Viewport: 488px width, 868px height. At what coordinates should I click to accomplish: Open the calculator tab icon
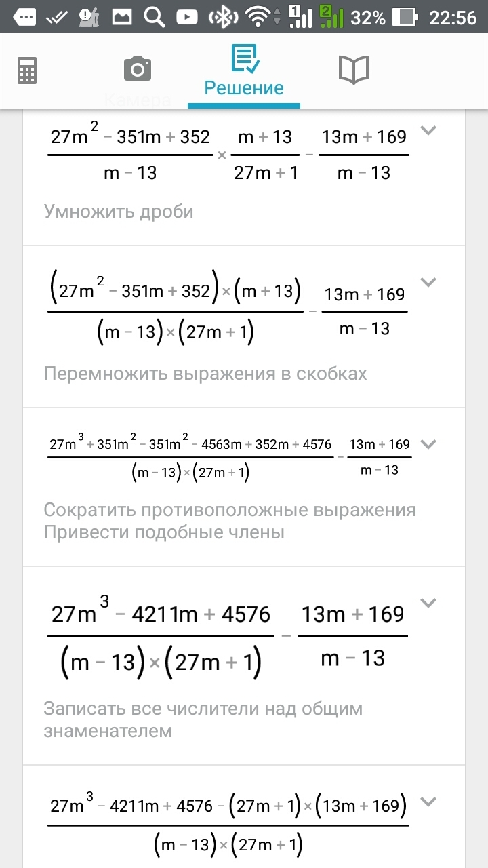click(27, 70)
